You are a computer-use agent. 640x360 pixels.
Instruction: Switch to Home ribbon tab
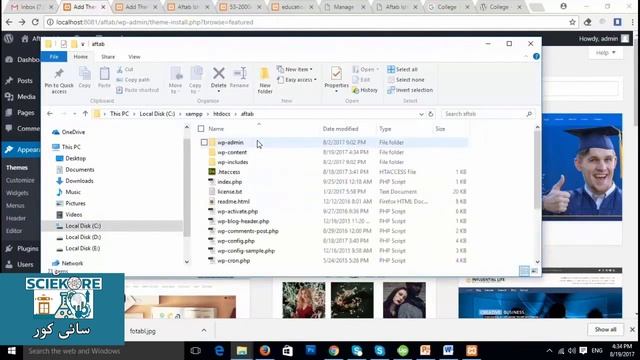(x=80, y=57)
